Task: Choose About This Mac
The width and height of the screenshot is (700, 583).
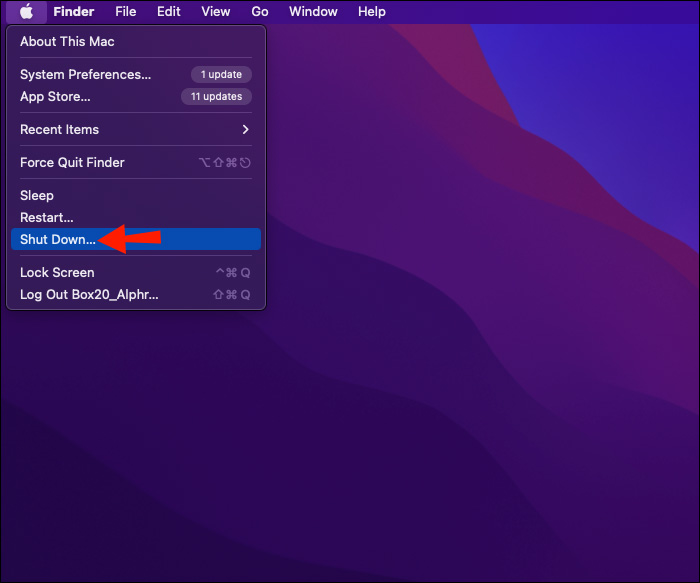Action: 136,42
